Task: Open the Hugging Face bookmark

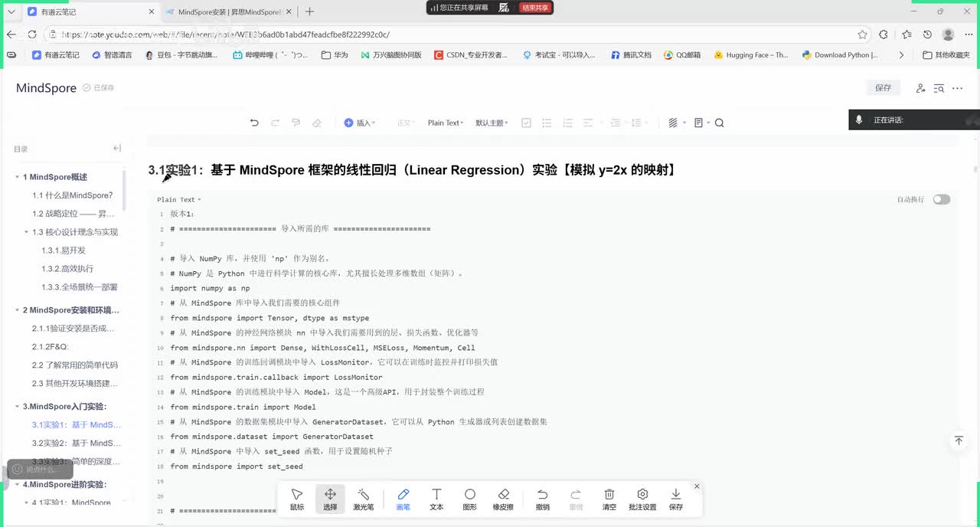Action: coord(751,55)
